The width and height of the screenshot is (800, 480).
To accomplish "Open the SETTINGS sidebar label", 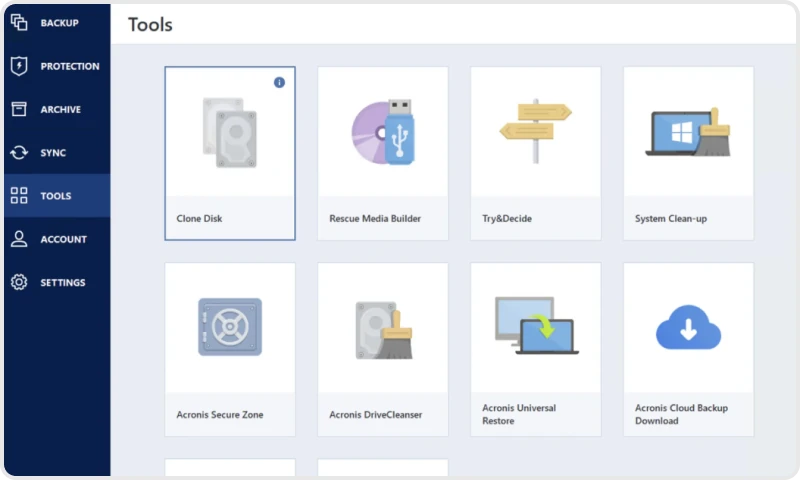I will click(63, 283).
